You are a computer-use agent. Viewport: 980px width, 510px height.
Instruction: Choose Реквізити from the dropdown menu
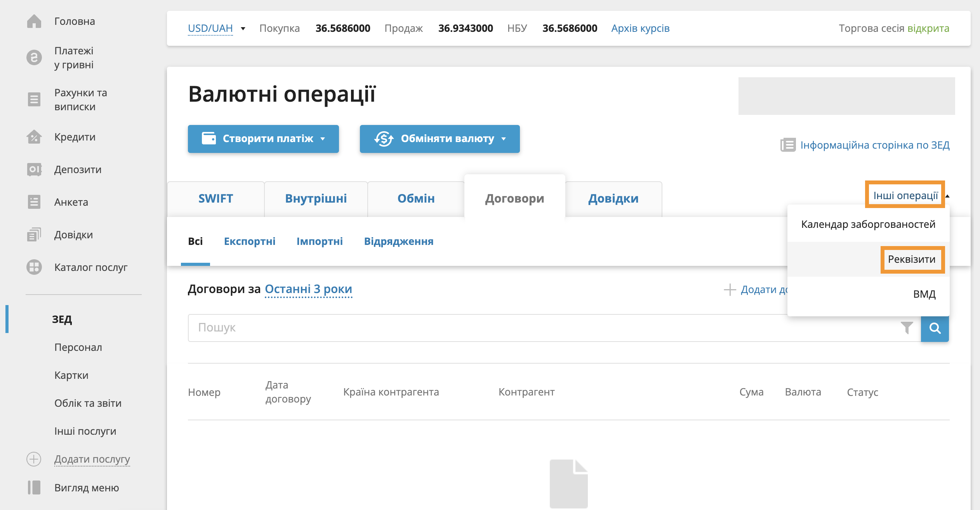pos(912,259)
